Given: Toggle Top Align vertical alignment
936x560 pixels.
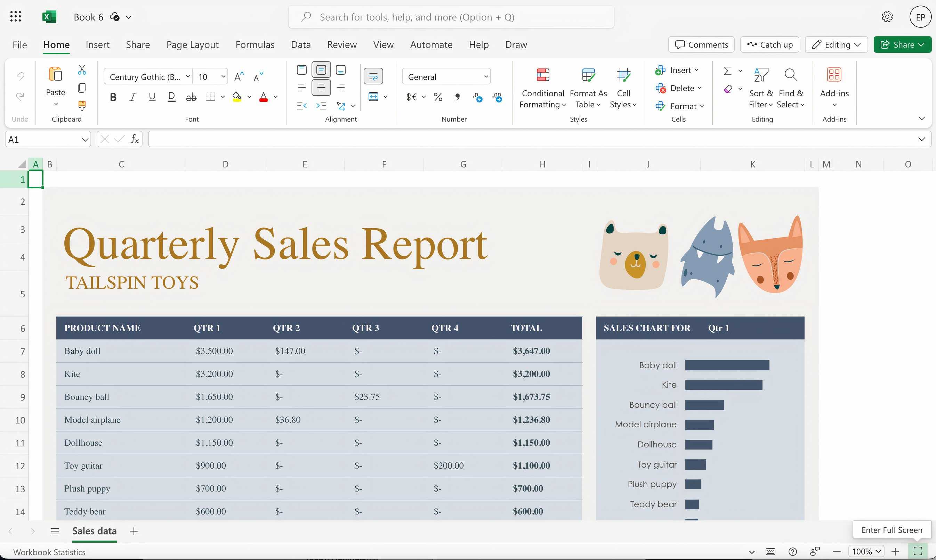Looking at the screenshot, I should tap(302, 70).
